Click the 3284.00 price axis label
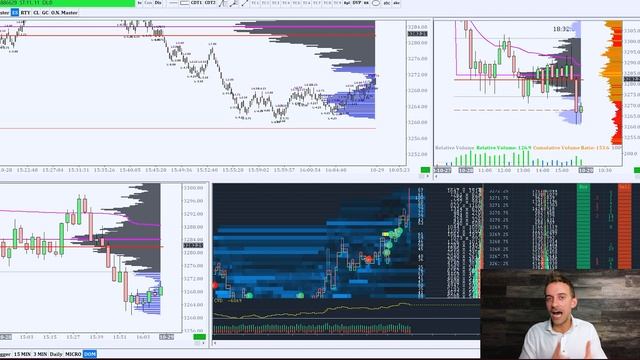The image size is (640, 360). click(x=417, y=27)
